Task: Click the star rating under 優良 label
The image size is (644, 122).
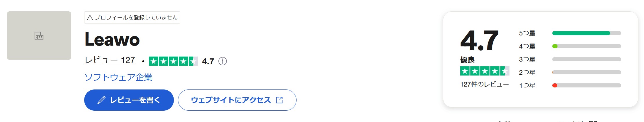Action: pyautogui.click(x=485, y=71)
